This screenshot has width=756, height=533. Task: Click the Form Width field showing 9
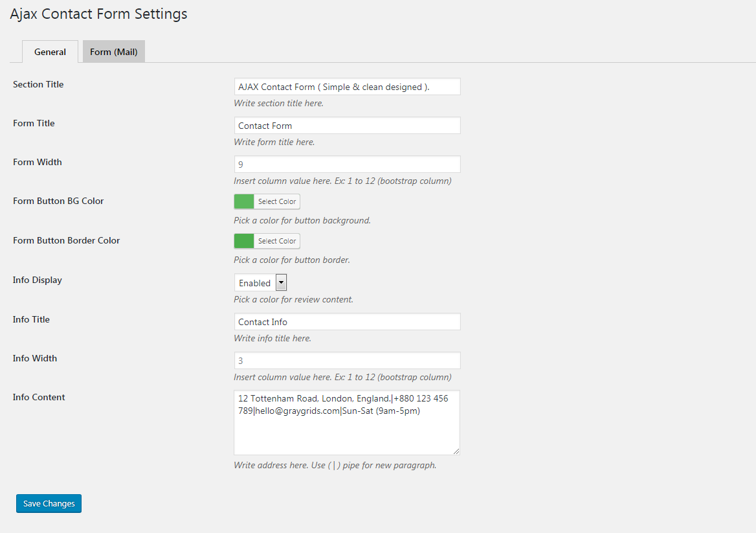click(347, 164)
